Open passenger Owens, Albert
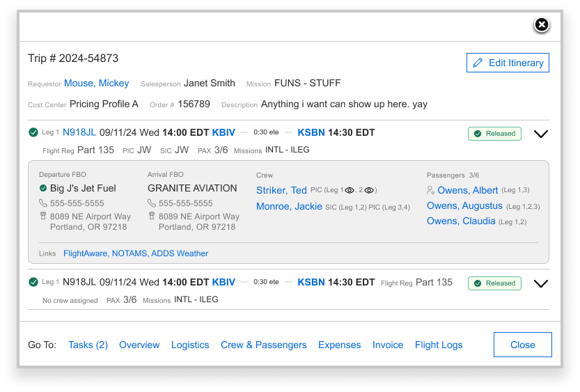This screenshot has height=392, width=580. point(468,190)
